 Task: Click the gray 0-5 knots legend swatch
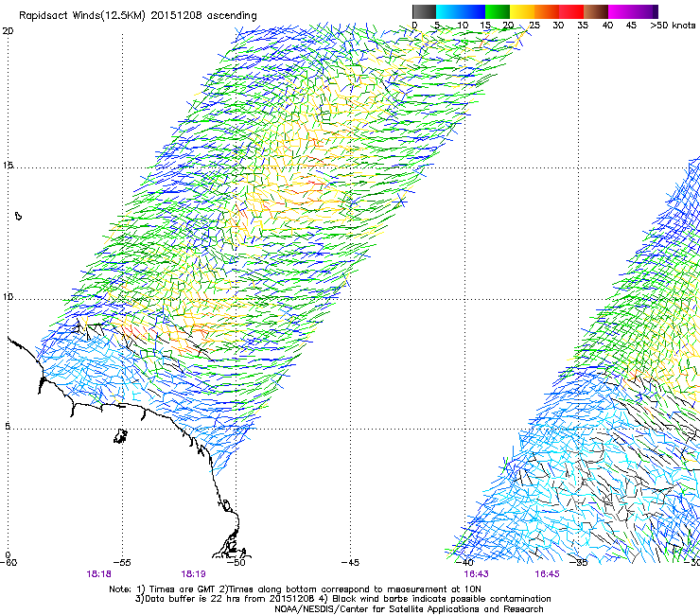424,11
